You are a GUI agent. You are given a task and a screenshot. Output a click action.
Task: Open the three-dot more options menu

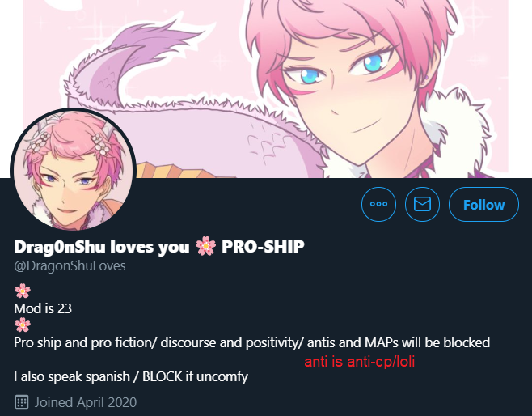(378, 204)
